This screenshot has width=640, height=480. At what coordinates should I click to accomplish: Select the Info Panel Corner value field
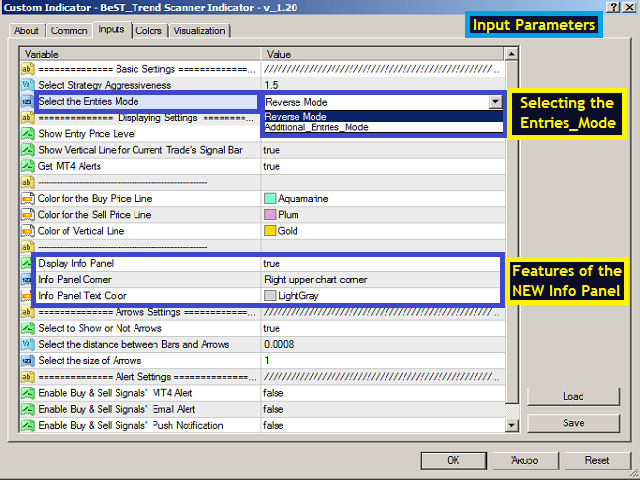coord(380,279)
